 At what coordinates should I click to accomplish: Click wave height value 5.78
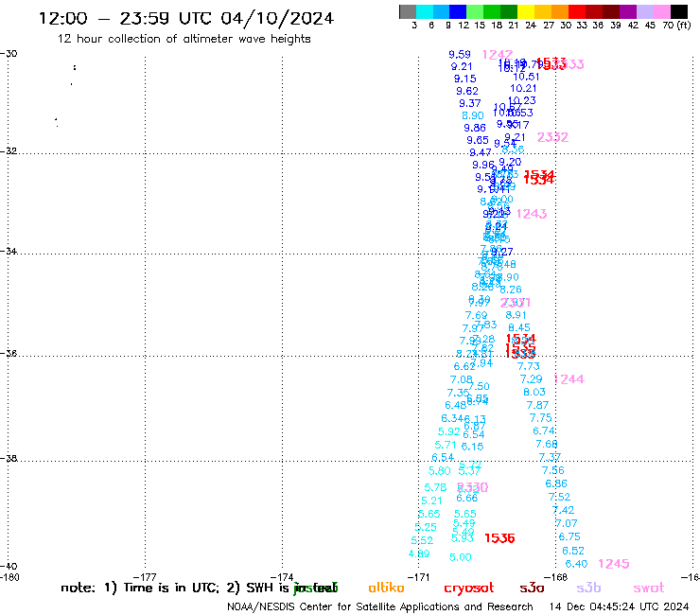[x=435, y=487]
